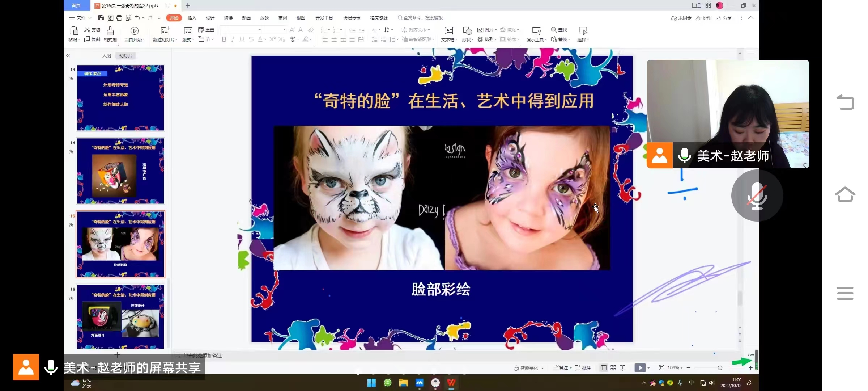Insert a 文本框 text box
The width and height of the screenshot is (868, 391).
(x=449, y=34)
